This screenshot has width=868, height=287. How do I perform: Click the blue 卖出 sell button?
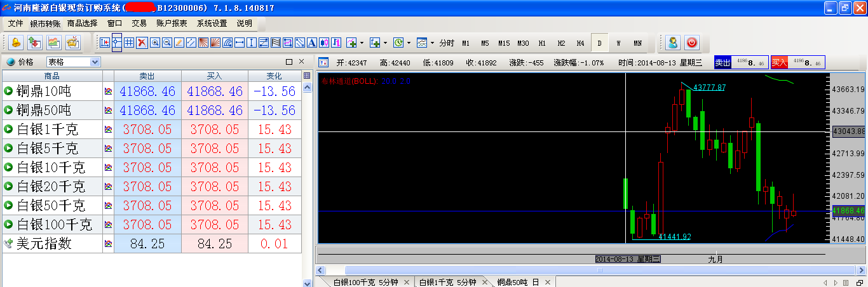coord(722,62)
